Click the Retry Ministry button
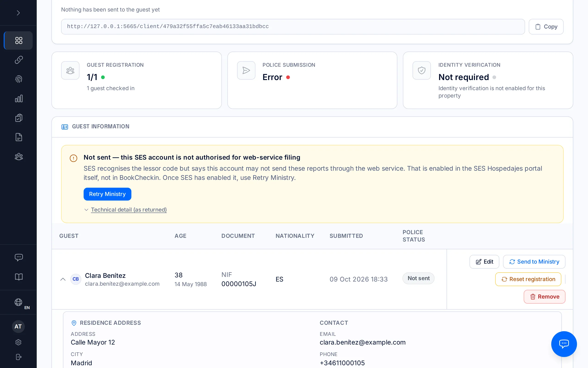 click(x=107, y=194)
